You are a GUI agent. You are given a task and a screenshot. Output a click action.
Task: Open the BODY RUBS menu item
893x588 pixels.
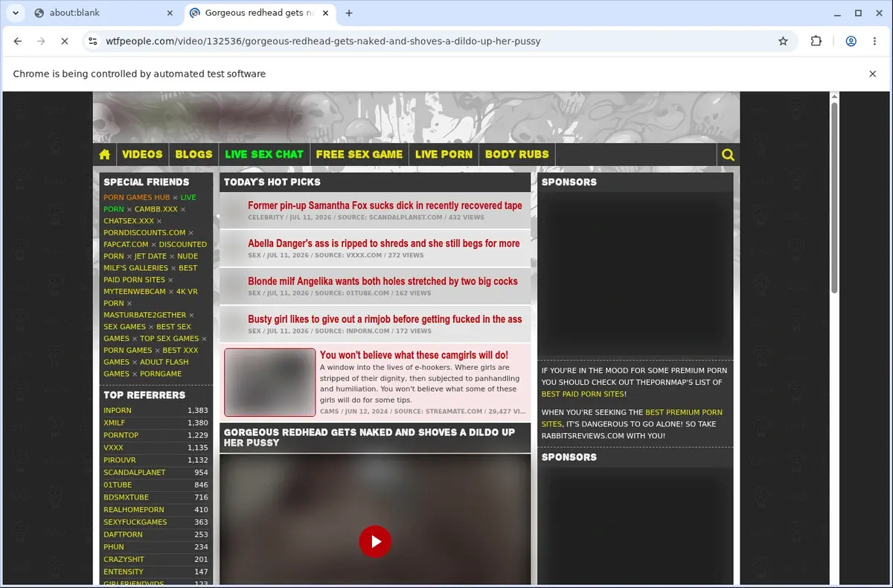[517, 154]
